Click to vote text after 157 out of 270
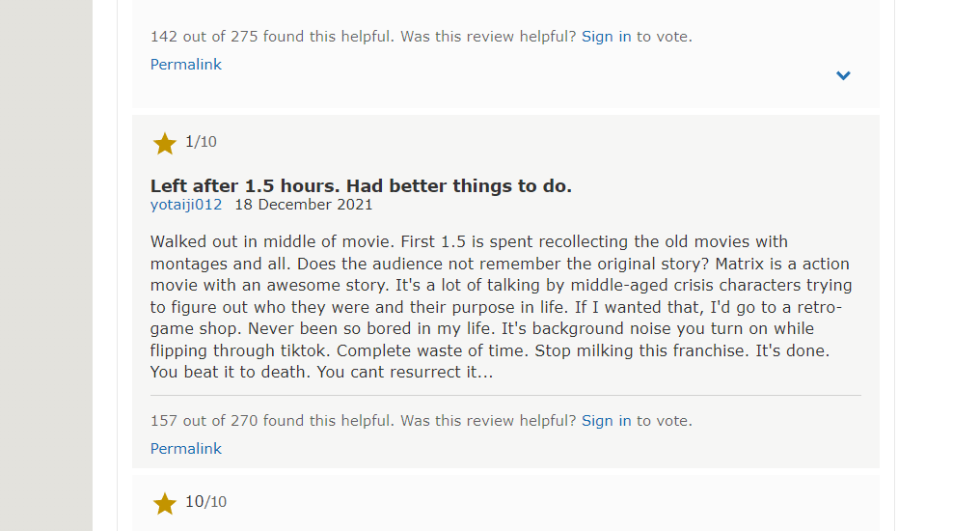This screenshot has width=980, height=531. 665,420
